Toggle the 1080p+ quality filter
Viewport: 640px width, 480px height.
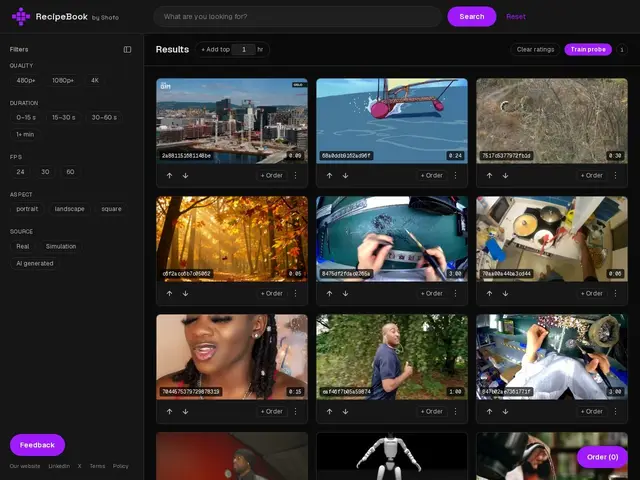(x=63, y=80)
